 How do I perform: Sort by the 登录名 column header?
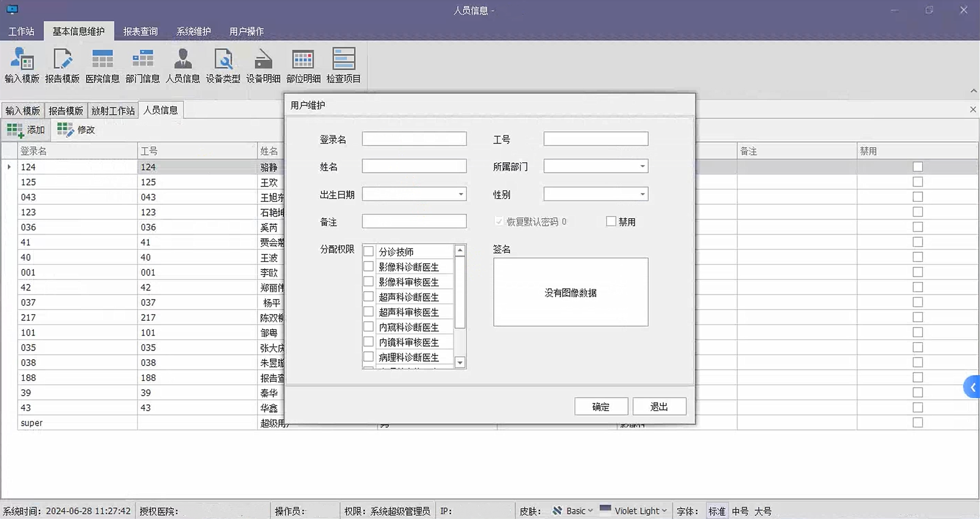[x=77, y=151]
